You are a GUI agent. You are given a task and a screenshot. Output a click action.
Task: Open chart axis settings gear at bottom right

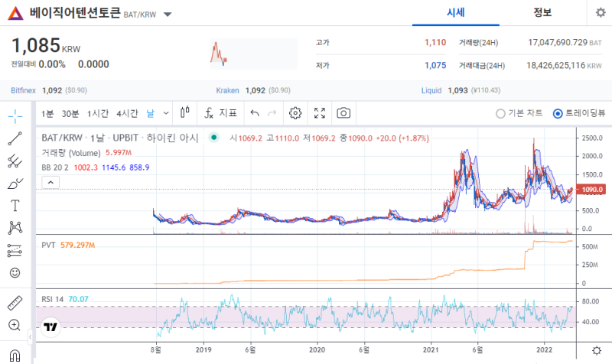597,350
